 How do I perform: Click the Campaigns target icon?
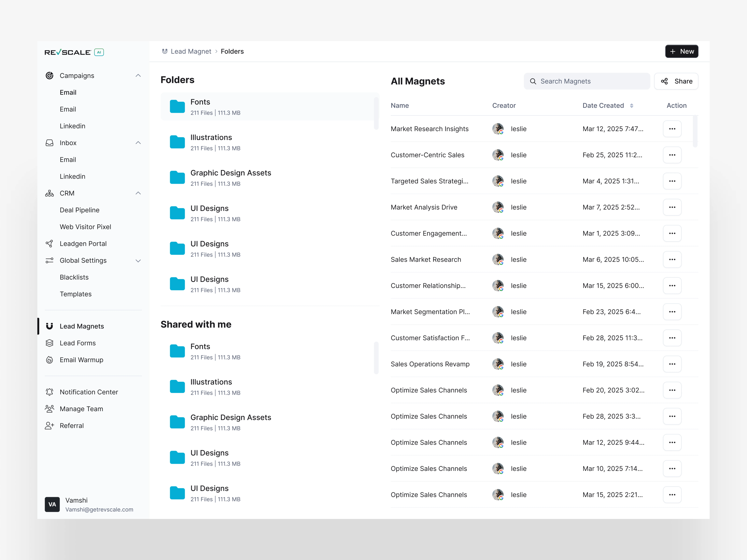pos(50,76)
